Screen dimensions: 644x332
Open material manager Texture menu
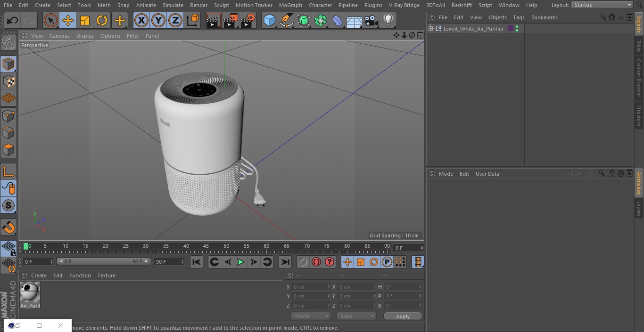106,275
